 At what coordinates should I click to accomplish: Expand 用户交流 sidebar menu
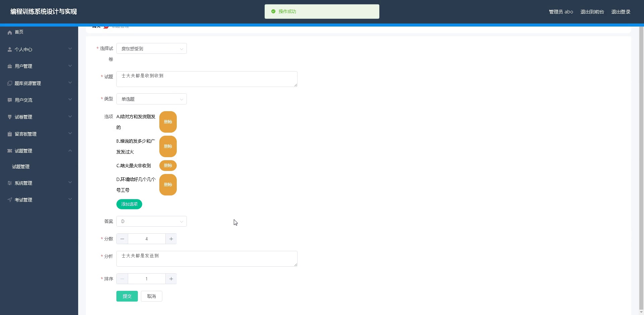point(39,100)
